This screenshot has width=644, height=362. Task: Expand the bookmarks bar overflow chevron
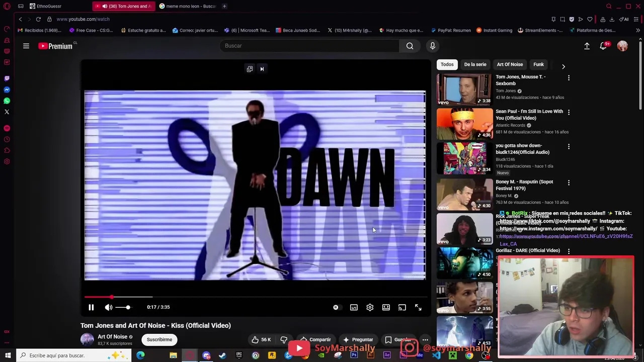point(638,30)
